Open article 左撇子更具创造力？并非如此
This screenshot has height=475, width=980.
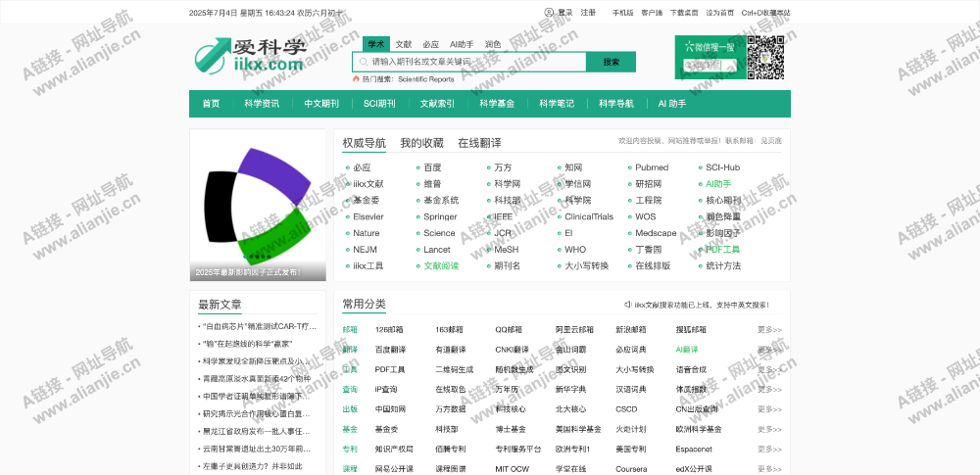pyautogui.click(x=253, y=466)
